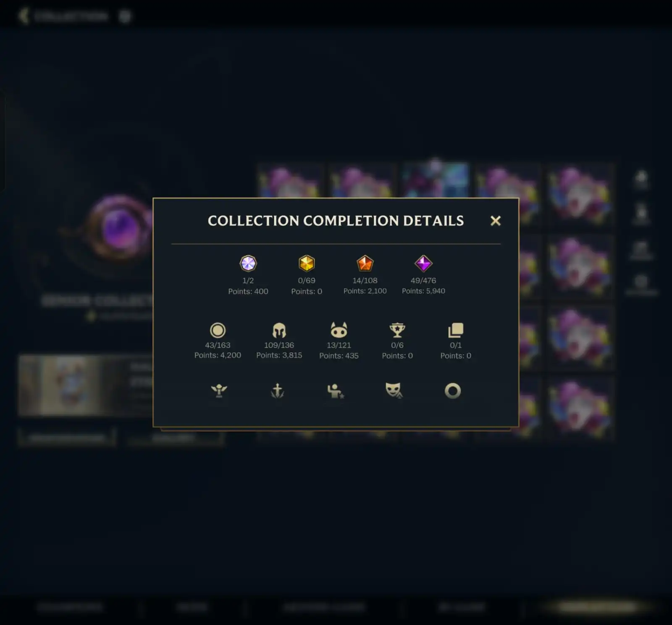The height and width of the screenshot is (625, 672).
Task: Select the person with star icon
Action: pos(336,391)
